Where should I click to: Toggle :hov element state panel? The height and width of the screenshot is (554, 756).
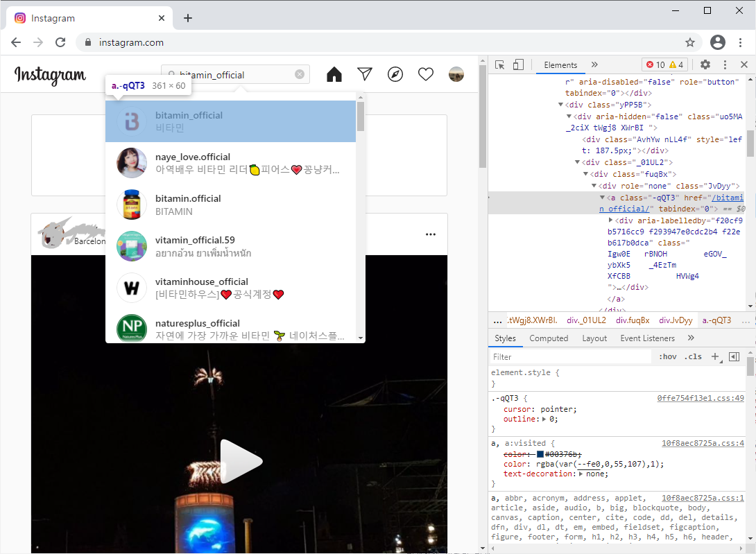point(668,357)
